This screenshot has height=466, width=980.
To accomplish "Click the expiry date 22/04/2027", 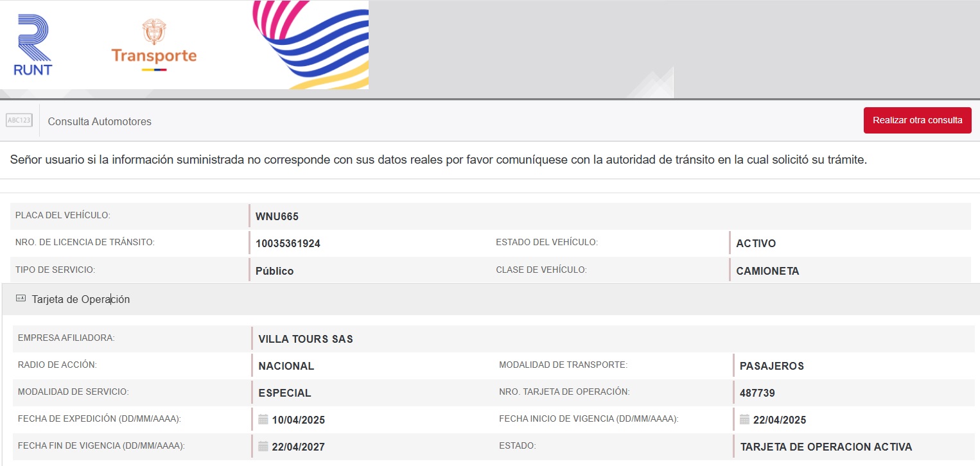I will click(298, 447).
